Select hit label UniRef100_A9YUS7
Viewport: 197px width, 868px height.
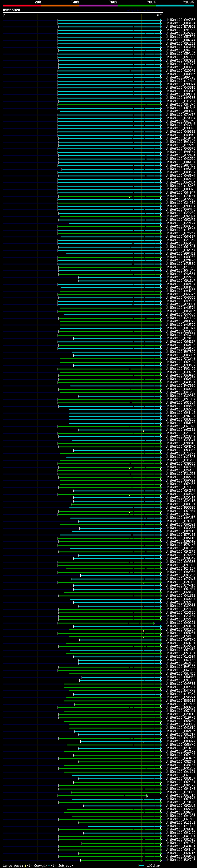(x=180, y=518)
